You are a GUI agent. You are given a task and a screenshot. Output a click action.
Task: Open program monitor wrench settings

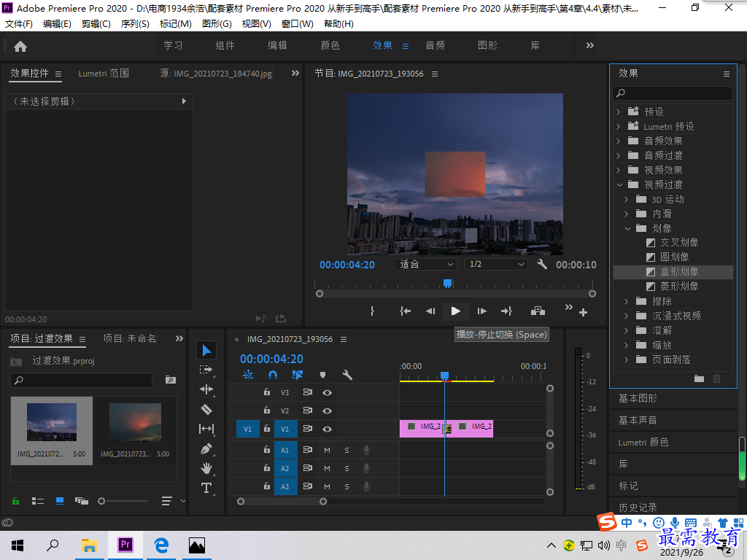(x=542, y=264)
